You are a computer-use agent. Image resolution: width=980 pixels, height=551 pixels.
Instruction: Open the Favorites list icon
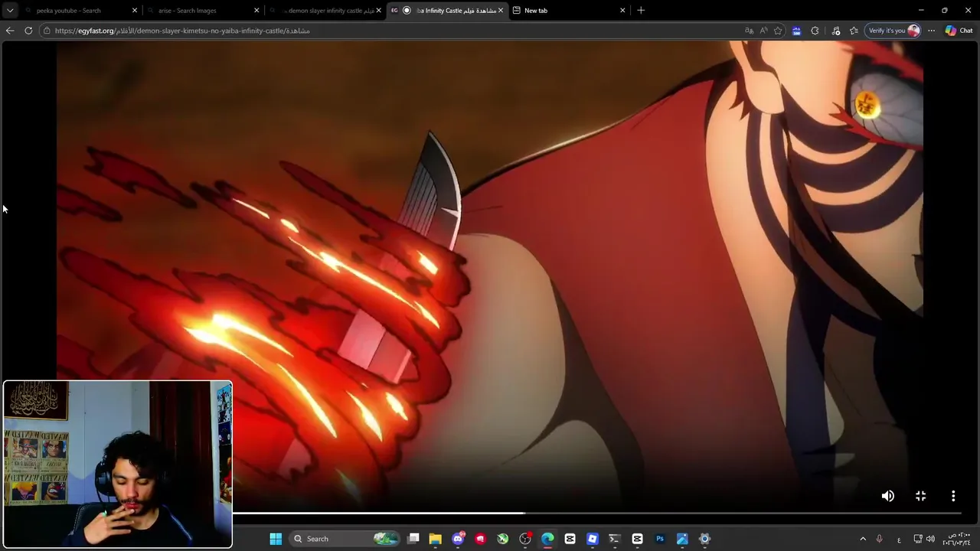click(x=854, y=31)
